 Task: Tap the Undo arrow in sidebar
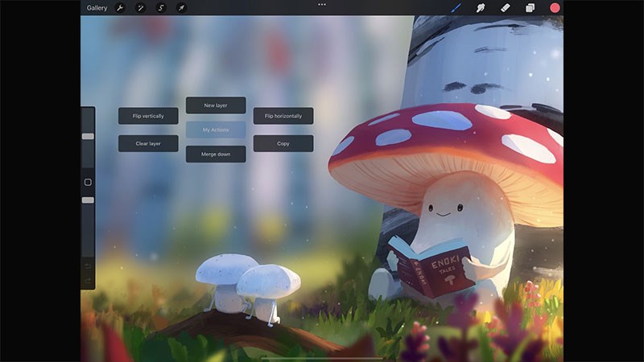[x=88, y=266]
